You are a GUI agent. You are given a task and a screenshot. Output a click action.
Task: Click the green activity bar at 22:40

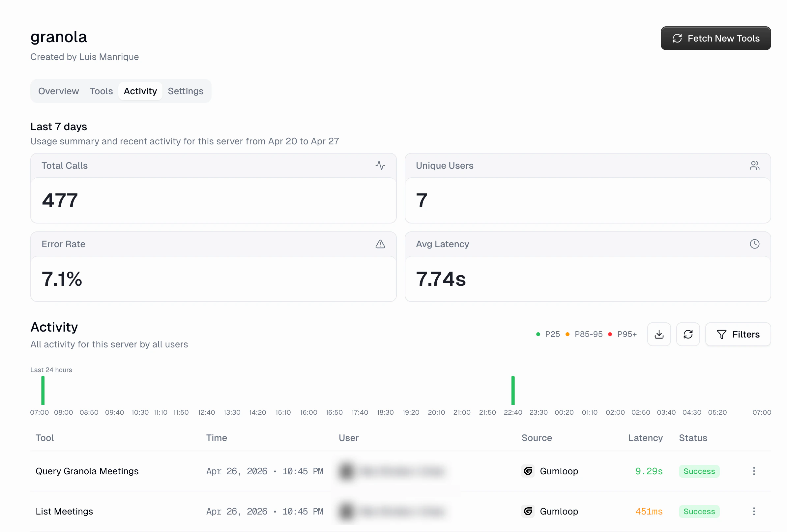click(513, 391)
